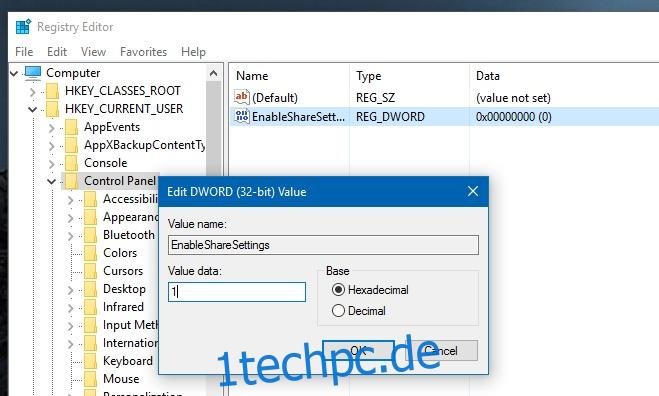Screen dimensions: 659x396
Task: Select the Cursors key label
Action: (x=123, y=271)
